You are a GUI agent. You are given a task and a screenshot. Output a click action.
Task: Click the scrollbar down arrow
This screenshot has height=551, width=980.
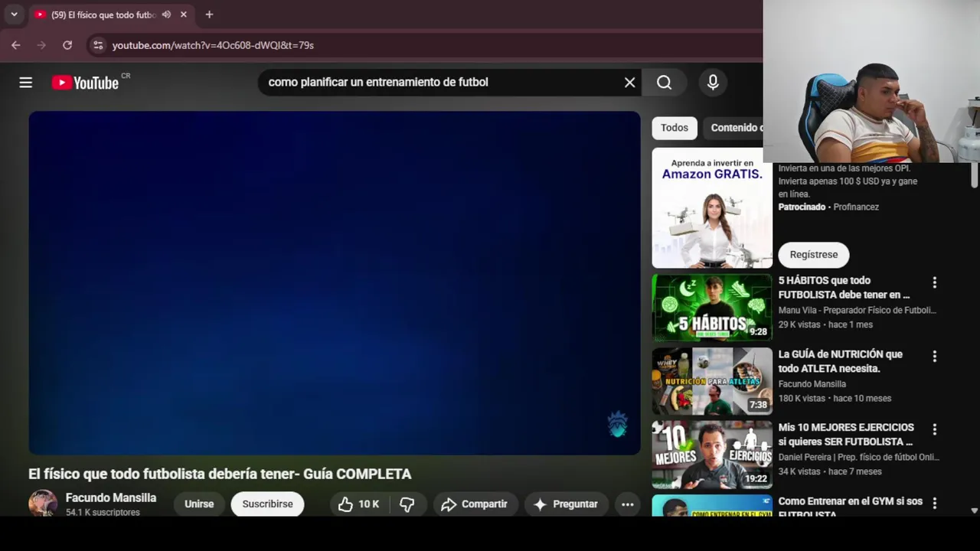[974, 510]
